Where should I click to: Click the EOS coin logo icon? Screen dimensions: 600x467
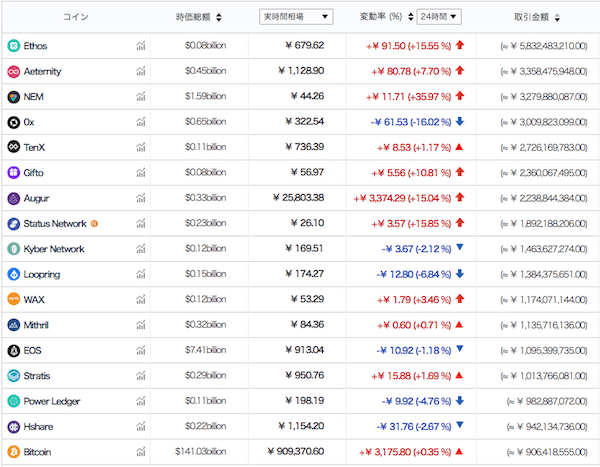tap(13, 351)
